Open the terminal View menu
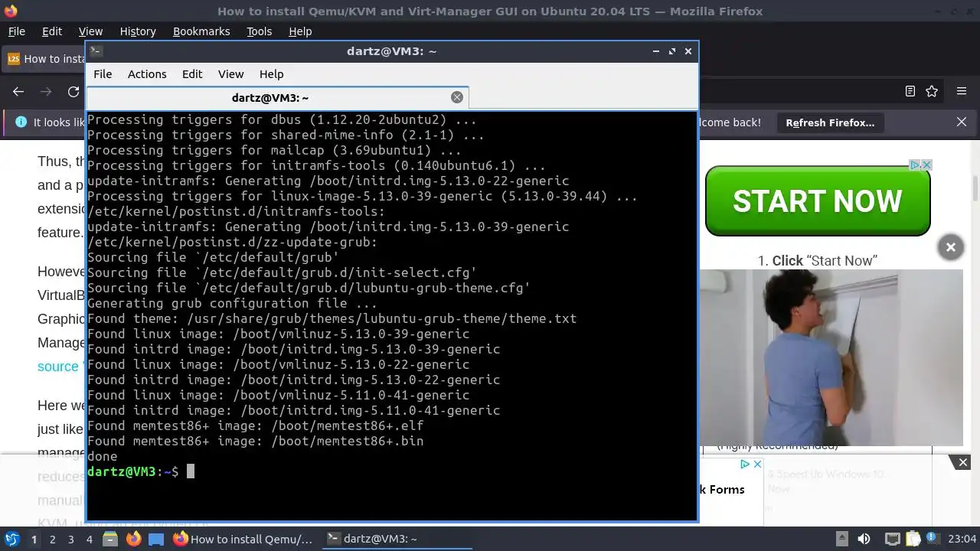 pyautogui.click(x=230, y=74)
